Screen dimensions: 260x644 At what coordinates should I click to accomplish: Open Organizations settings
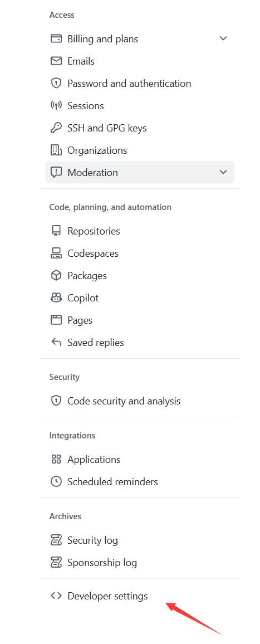pyautogui.click(x=140, y=150)
